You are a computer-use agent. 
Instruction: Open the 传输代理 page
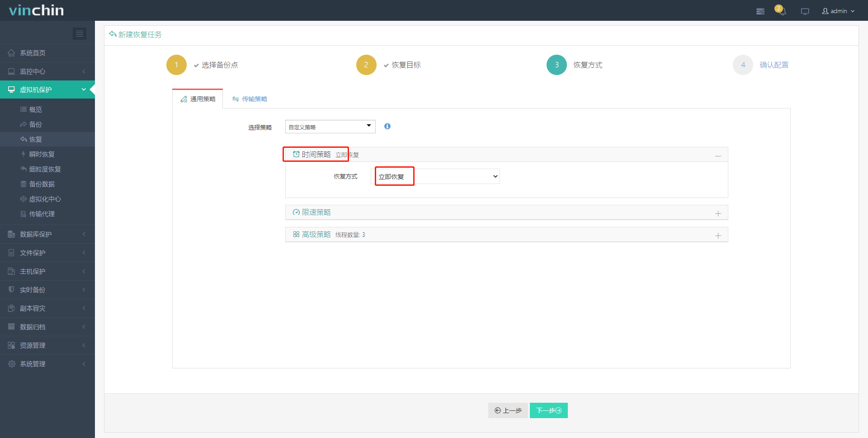coord(42,213)
